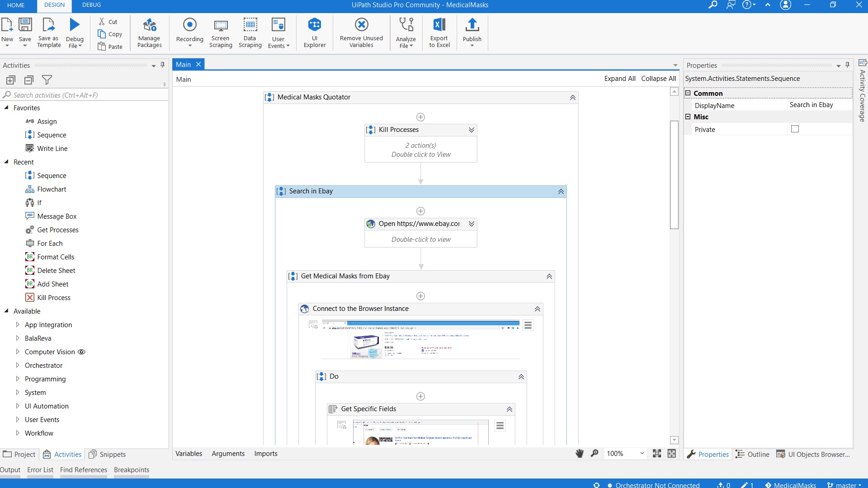Toggle the Private checkbox
The width and height of the screenshot is (868, 488).
[x=795, y=129]
